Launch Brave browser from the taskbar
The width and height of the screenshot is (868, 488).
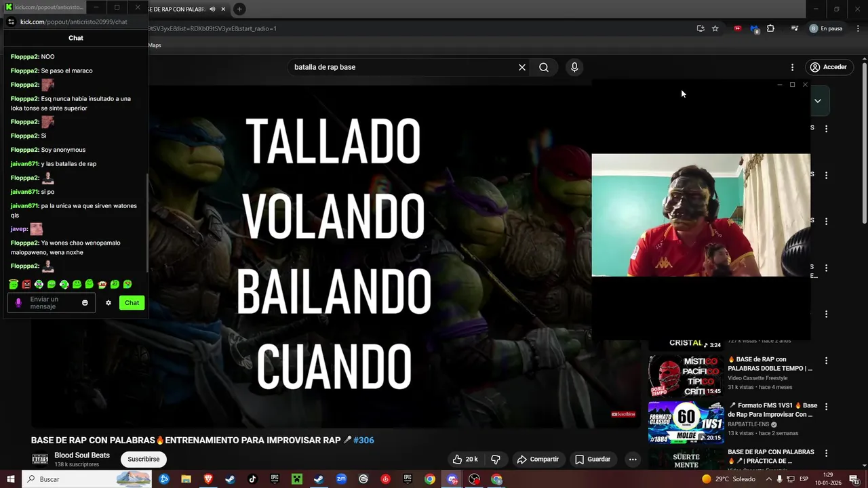(208, 479)
